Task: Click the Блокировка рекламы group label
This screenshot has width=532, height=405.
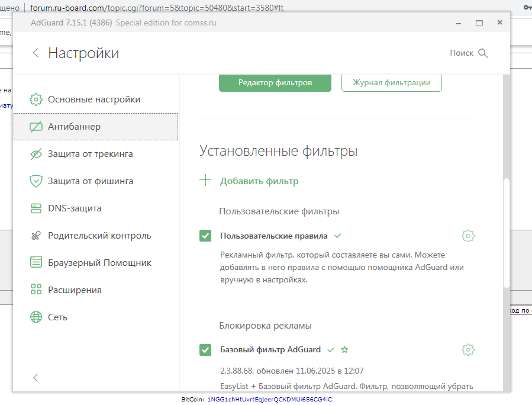Action: [x=265, y=326]
